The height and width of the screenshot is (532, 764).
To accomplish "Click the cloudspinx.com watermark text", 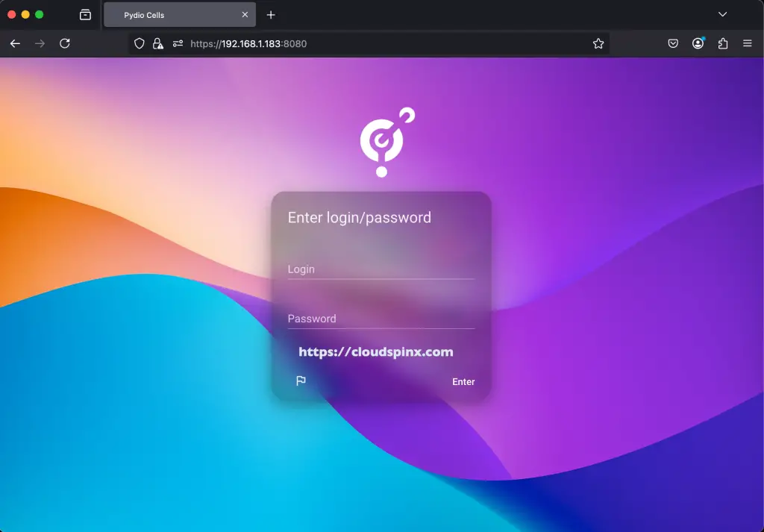I will [x=377, y=351].
